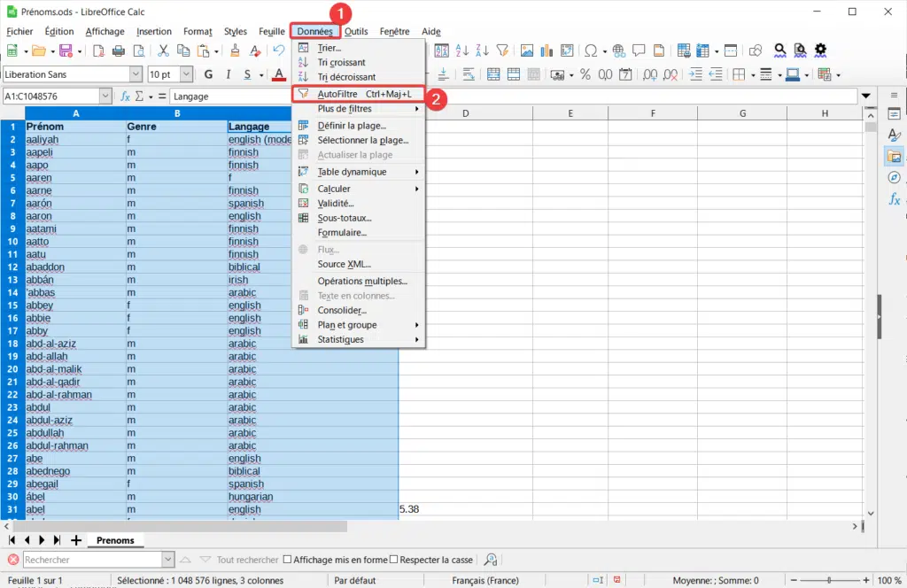Click the percent format icon

tap(585, 74)
